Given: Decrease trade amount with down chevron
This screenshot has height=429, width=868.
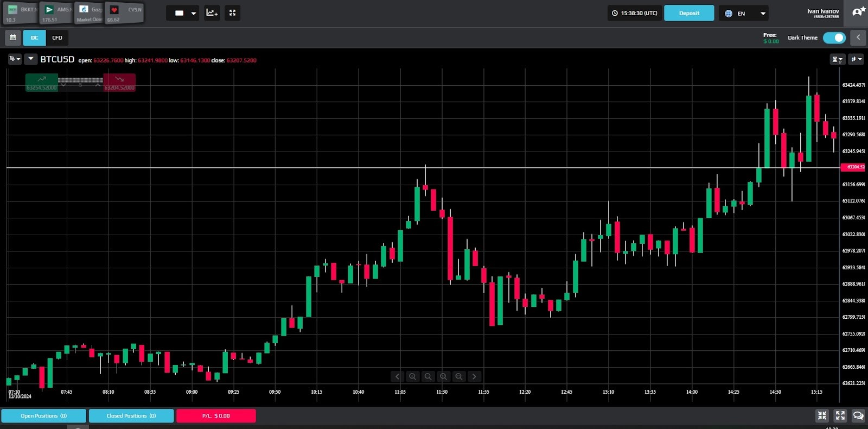Looking at the screenshot, I should [x=63, y=85].
